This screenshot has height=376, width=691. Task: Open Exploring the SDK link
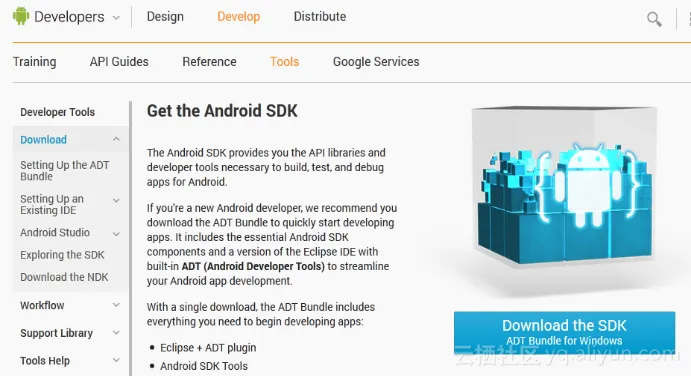tap(62, 255)
